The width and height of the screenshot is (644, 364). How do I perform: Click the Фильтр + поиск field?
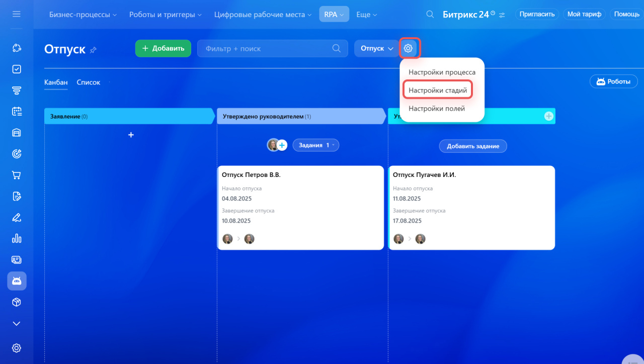click(x=267, y=48)
